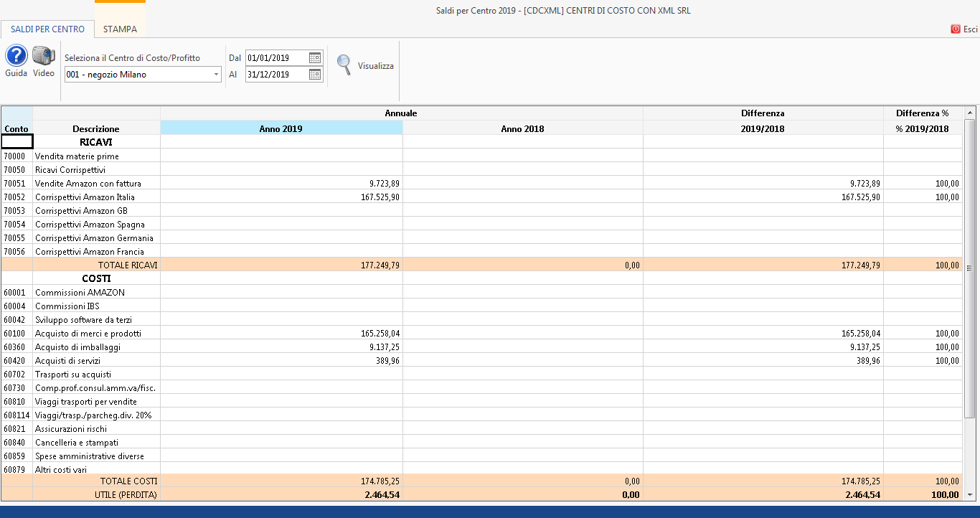Select row Comp.prof.consul.amm.va/fisc.
This screenshot has height=518, width=980.
481,387
